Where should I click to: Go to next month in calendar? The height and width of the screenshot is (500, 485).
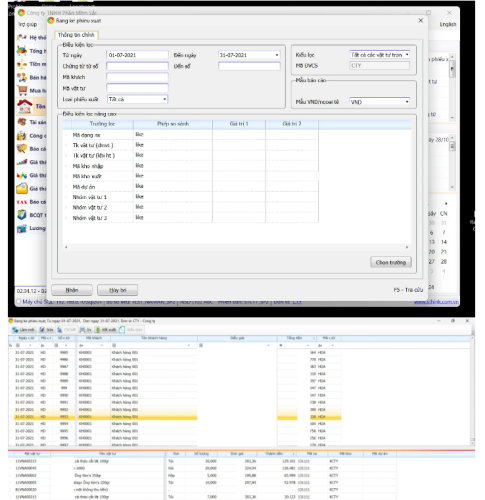click(x=446, y=203)
